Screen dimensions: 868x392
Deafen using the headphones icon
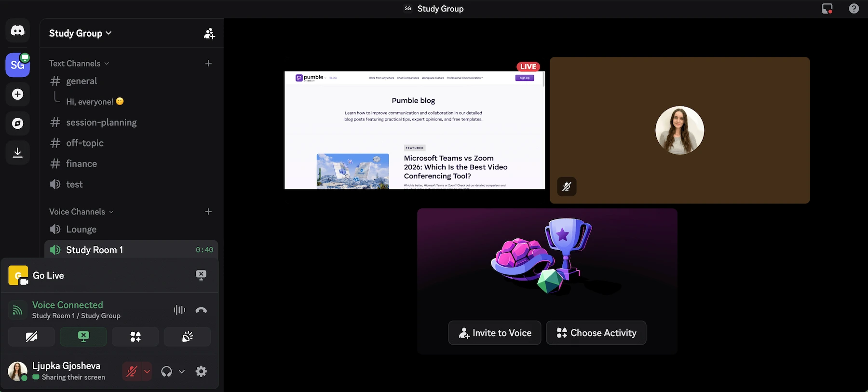166,371
